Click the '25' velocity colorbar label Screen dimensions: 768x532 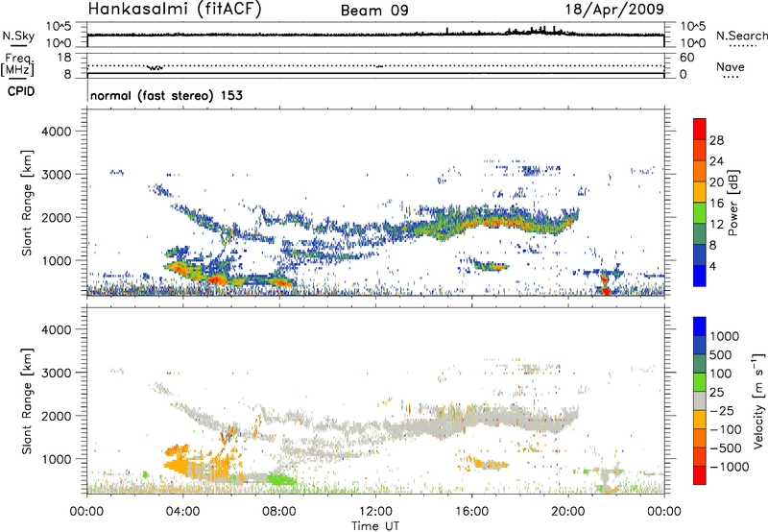[x=717, y=393]
